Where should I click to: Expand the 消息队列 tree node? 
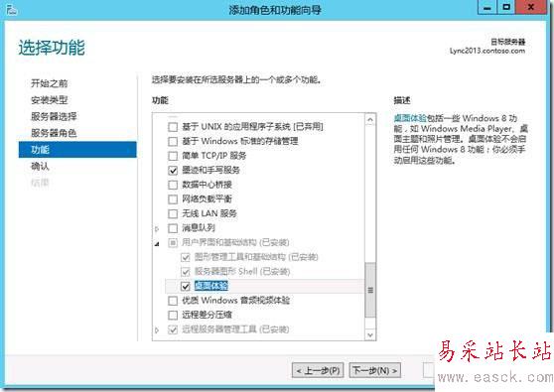(x=157, y=229)
